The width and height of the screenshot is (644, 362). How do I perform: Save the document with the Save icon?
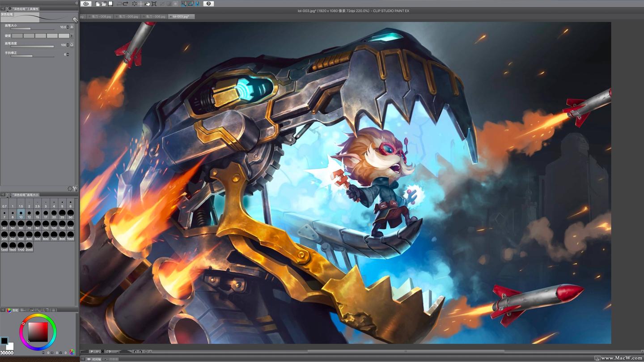pos(110,4)
